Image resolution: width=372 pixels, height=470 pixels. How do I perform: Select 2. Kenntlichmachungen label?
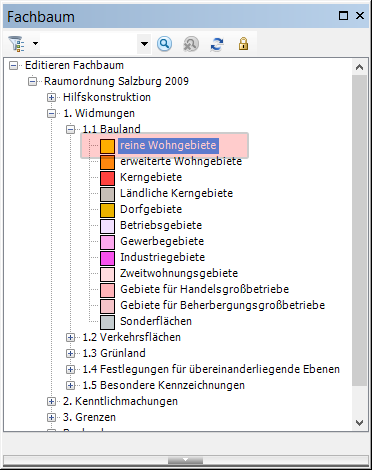[120, 401]
